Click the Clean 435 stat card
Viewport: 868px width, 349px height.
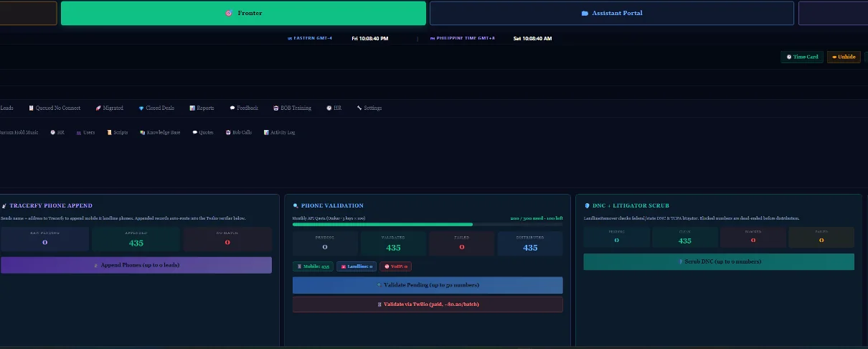click(x=684, y=238)
